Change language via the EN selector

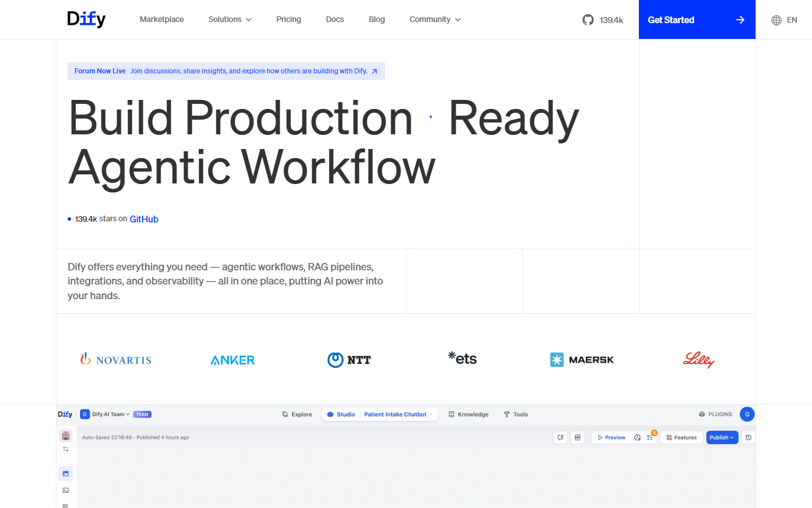785,19
